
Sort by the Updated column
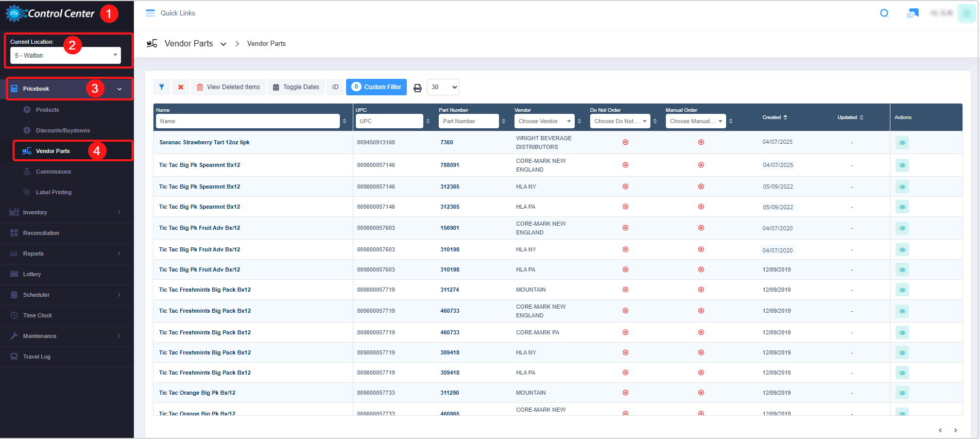[850, 117]
